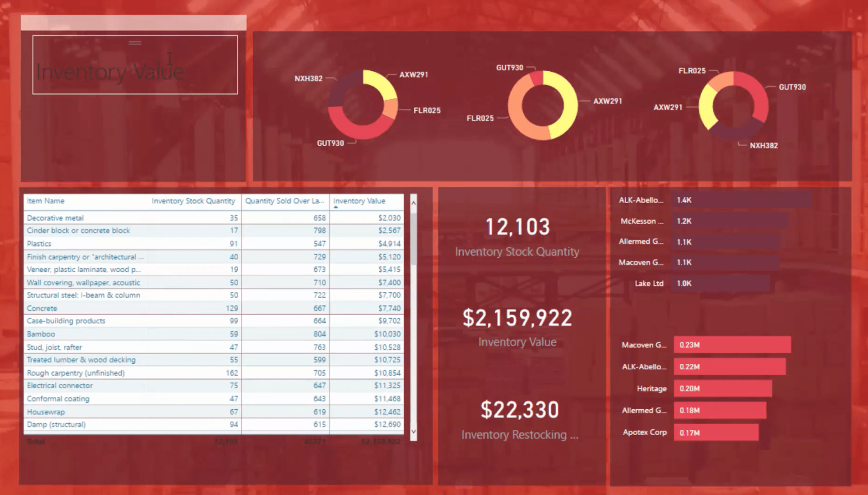The height and width of the screenshot is (495, 868).
Task: Select the Finish carpentry row
Action: [x=214, y=257]
